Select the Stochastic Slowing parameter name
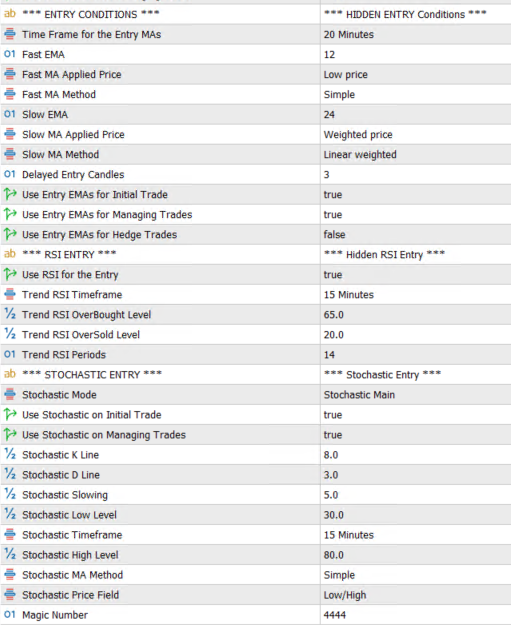The image size is (511, 625). [65, 495]
